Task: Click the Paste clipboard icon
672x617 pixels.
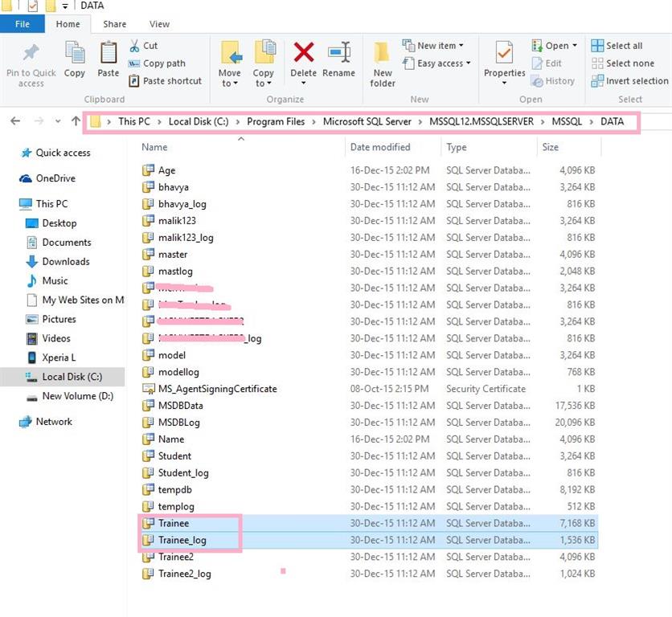Action: pos(109,52)
